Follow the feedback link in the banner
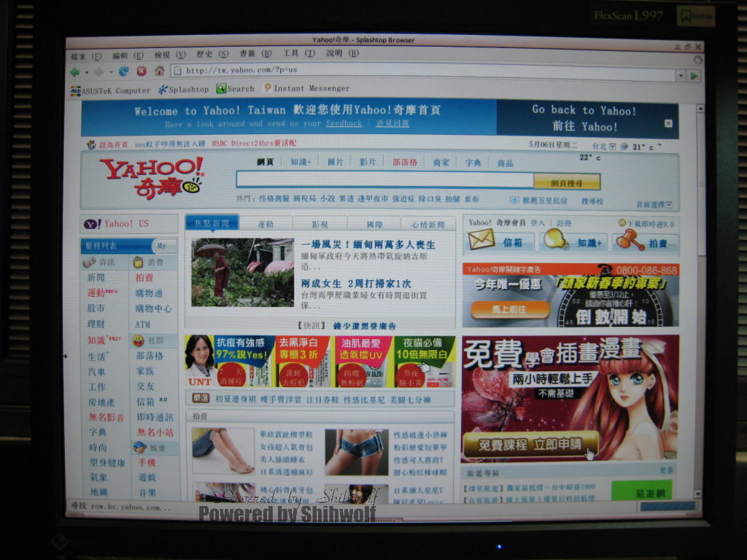747x560 pixels. (344, 123)
